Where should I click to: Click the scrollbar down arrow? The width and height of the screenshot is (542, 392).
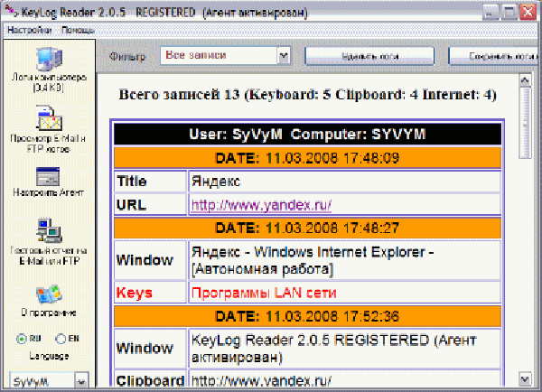[x=525, y=379]
